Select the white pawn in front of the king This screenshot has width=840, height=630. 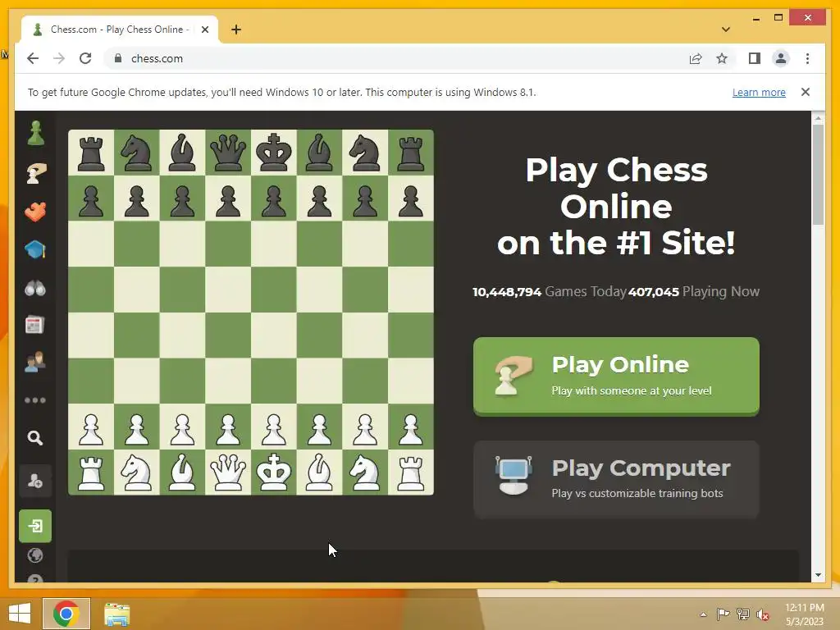point(274,428)
